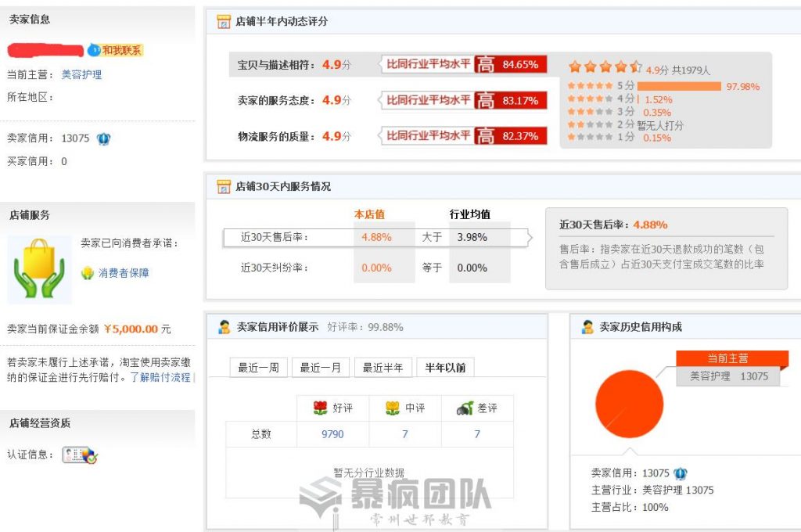Click the 好评率：99.88% text

point(365,327)
